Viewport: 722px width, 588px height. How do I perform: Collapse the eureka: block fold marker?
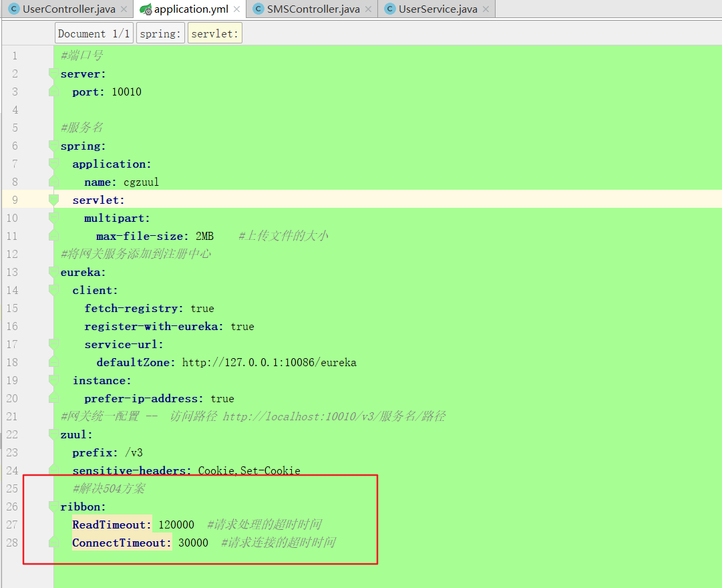pos(53,273)
